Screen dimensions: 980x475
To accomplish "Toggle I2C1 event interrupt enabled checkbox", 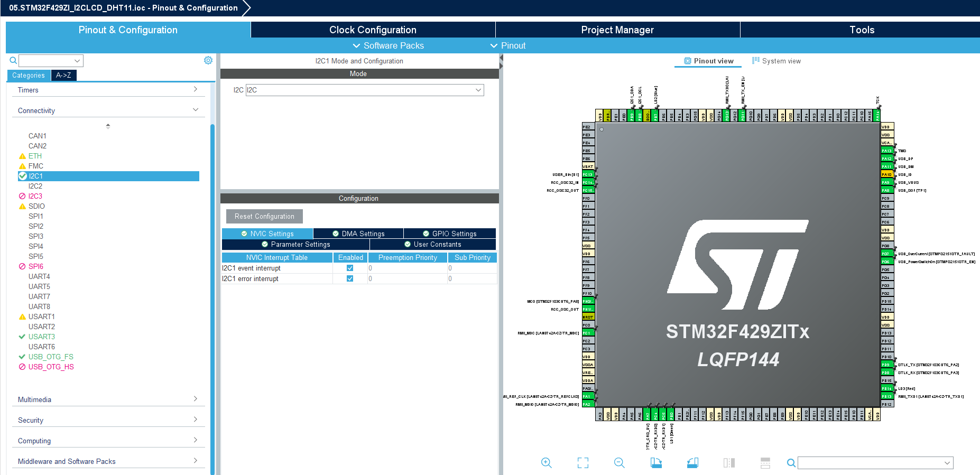I will click(350, 268).
